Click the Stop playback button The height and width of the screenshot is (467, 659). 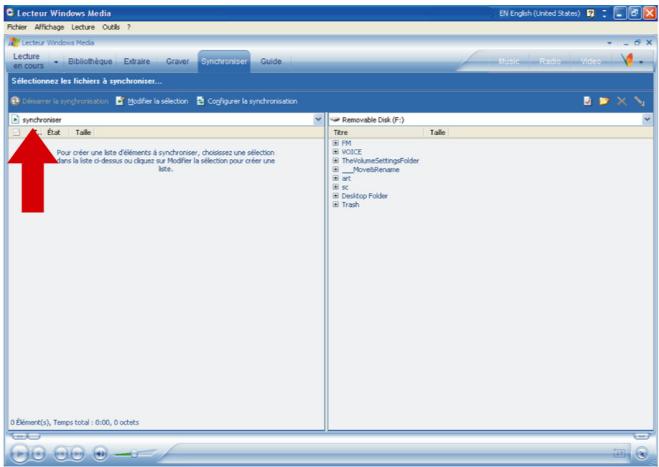38,454
